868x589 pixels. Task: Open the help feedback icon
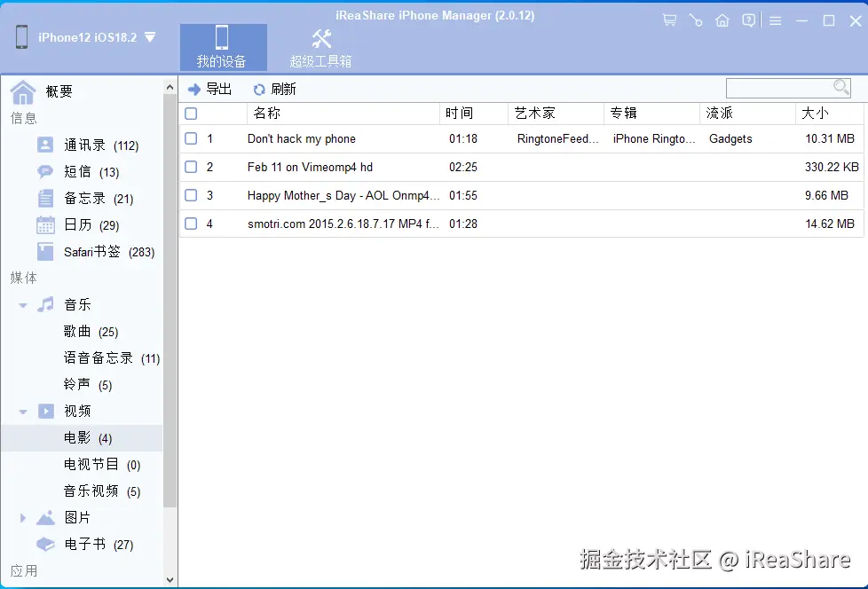click(x=748, y=20)
